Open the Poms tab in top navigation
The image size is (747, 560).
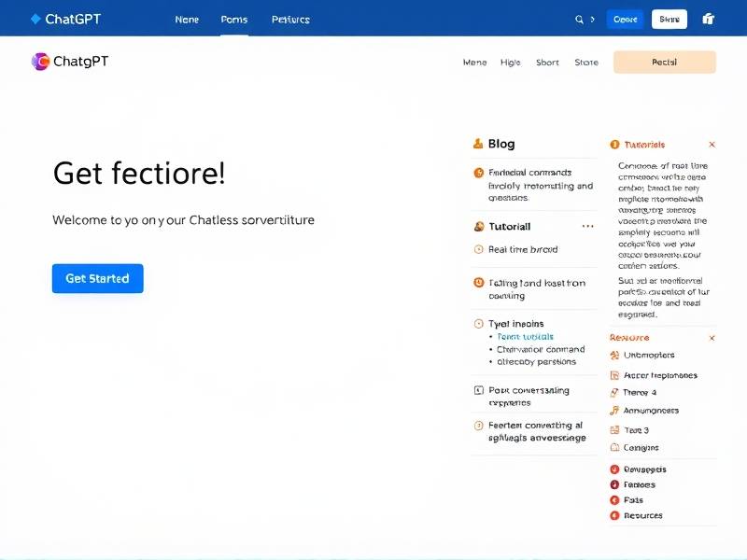tap(234, 20)
